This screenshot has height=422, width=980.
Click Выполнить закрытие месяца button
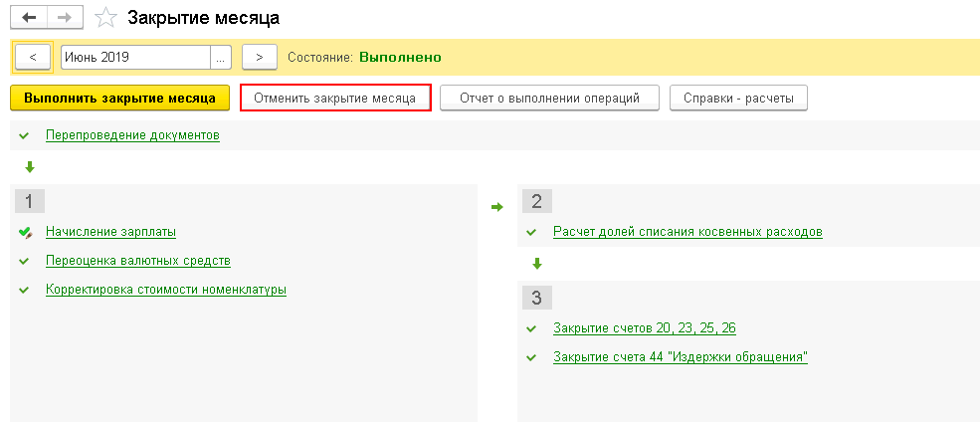120,99
